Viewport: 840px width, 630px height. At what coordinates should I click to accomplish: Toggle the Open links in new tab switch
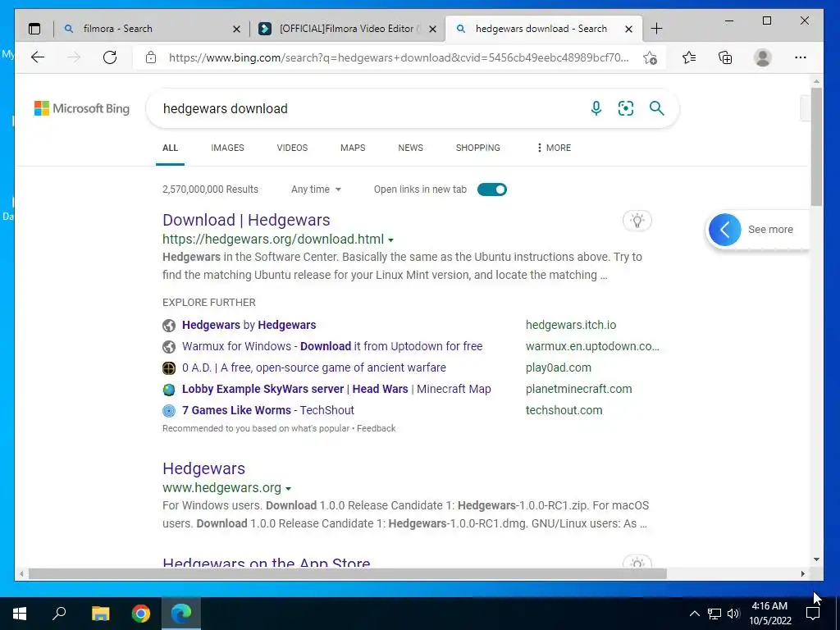492,189
